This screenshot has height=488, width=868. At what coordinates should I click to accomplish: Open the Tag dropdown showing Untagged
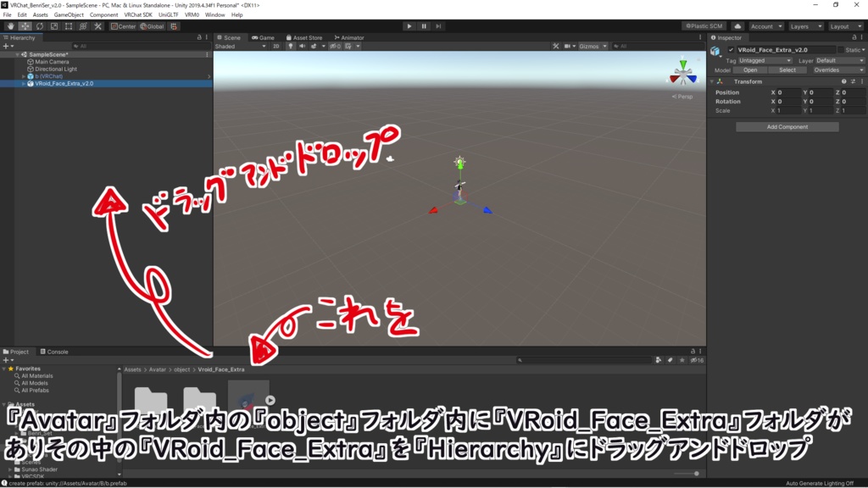[x=764, y=61]
